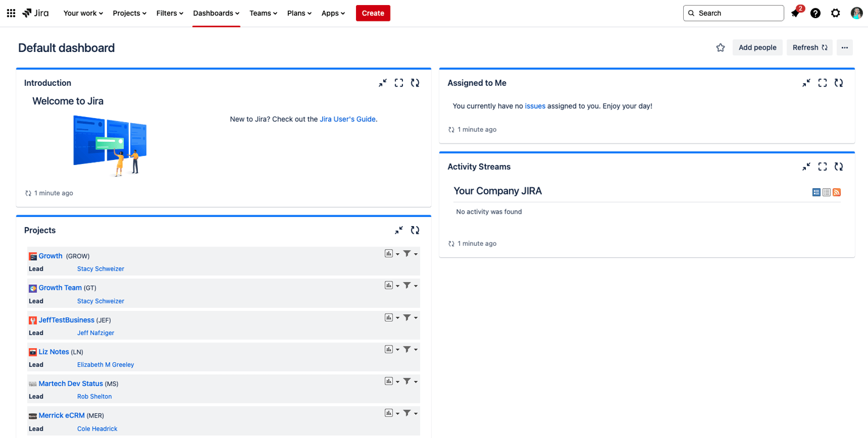
Task: Collapse the Introduction gadget
Action: click(x=383, y=83)
